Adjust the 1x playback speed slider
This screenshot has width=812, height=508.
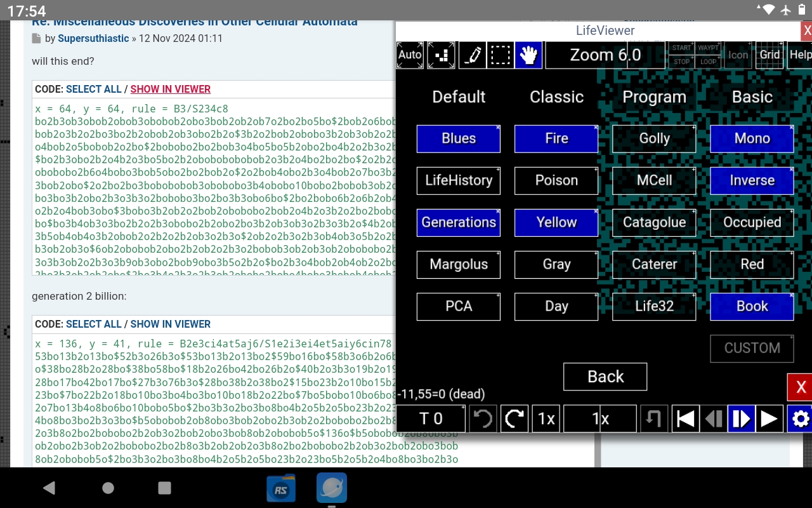point(600,419)
